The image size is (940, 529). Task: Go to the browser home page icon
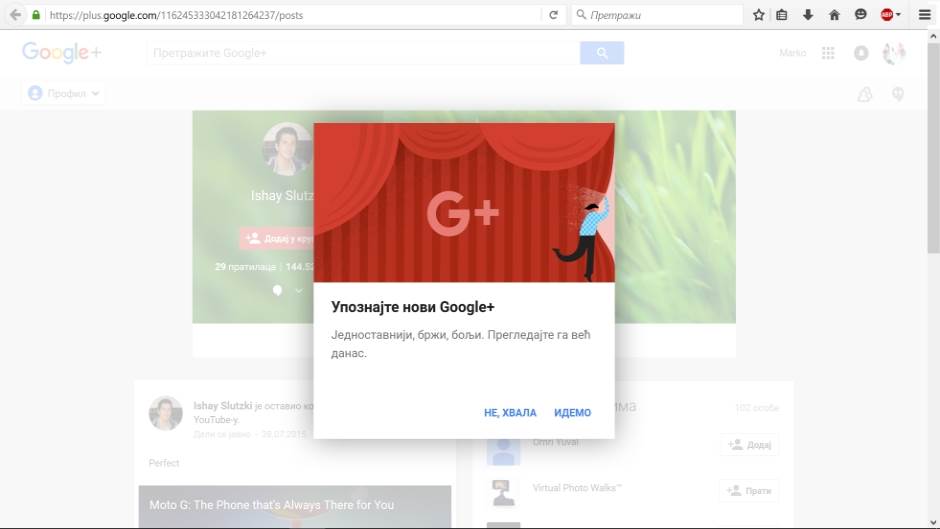click(834, 15)
